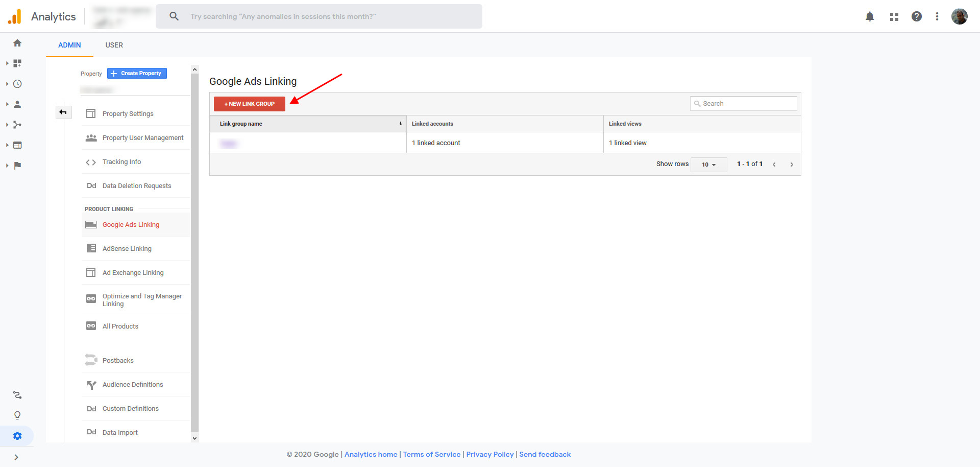Click the back arrow in property column

click(63, 112)
